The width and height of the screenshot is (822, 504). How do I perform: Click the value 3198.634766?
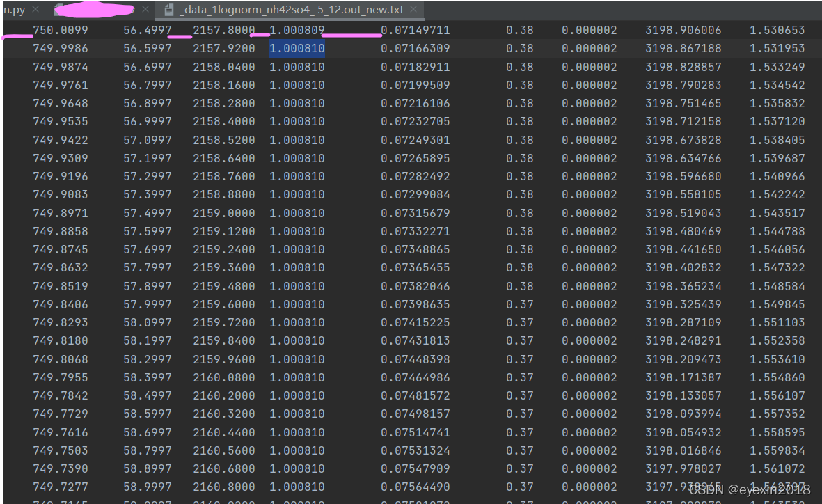pos(683,159)
